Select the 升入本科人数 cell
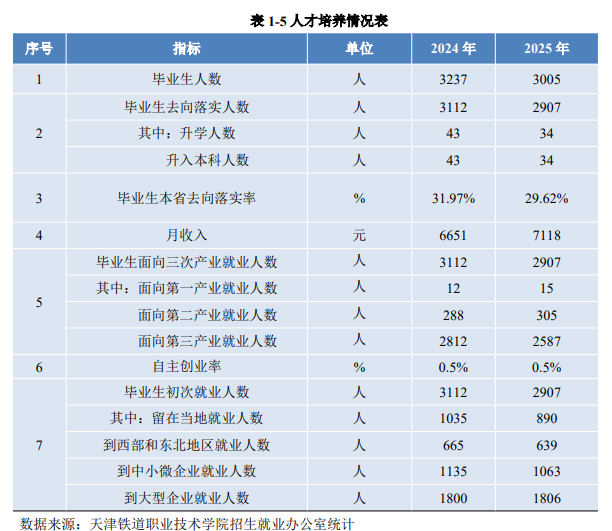This screenshot has height=531, width=612. [x=187, y=160]
